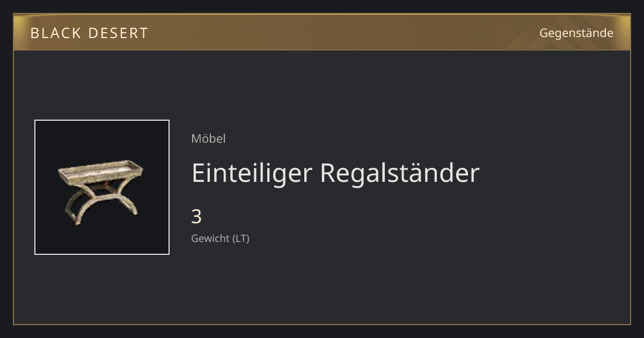Image resolution: width=644 pixels, height=338 pixels.
Task: Select the weight value 3
Action: coord(196,217)
